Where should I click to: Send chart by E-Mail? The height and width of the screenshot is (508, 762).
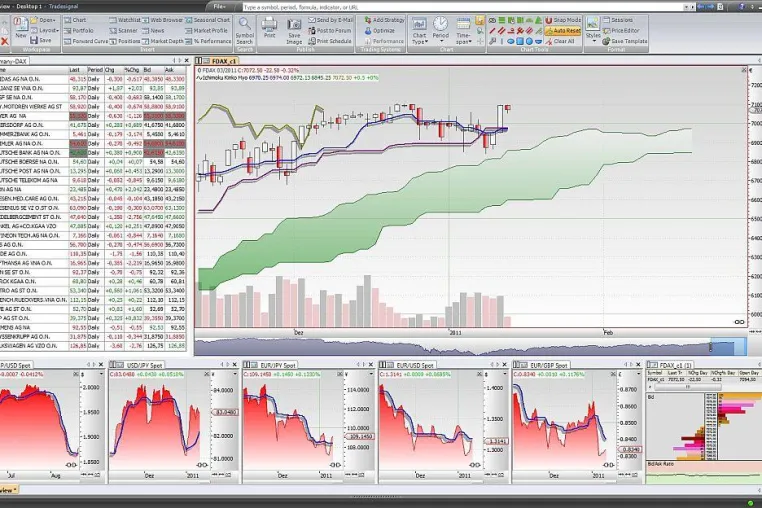coord(330,20)
